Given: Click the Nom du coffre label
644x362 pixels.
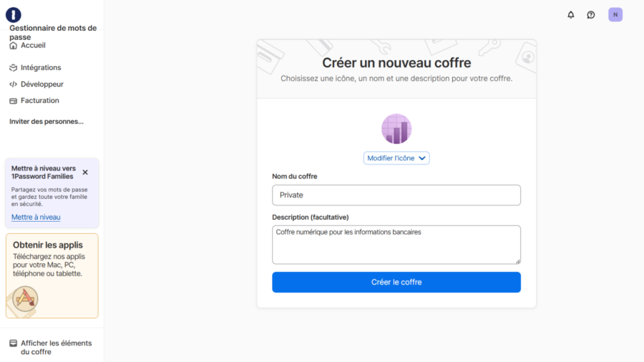Looking at the screenshot, I should pyautogui.click(x=295, y=177).
